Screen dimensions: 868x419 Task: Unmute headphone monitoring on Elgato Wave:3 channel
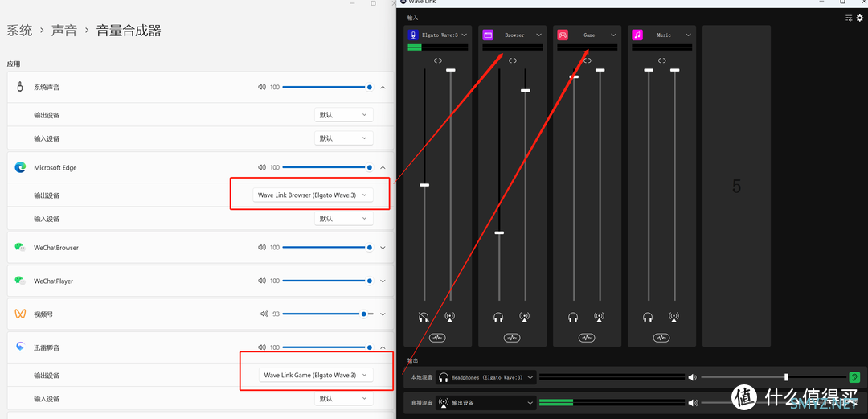(424, 318)
